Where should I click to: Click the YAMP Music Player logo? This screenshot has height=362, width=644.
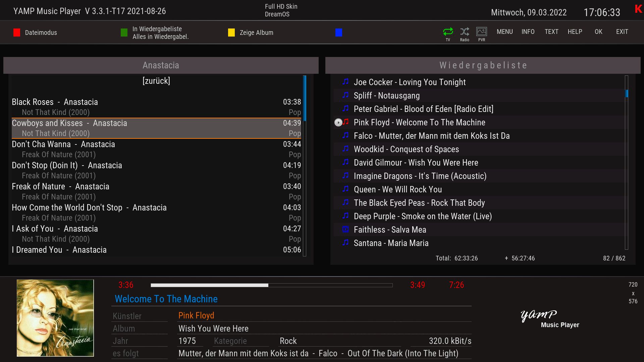click(x=549, y=318)
